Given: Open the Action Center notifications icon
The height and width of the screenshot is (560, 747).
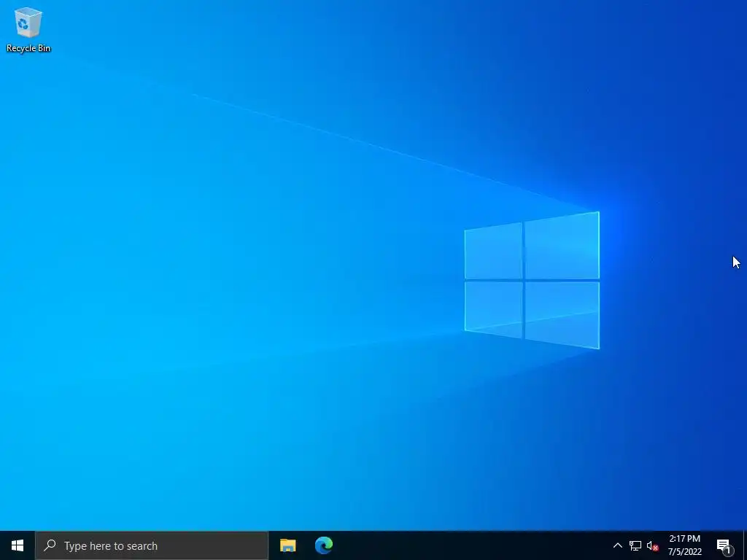Looking at the screenshot, I should (x=724, y=545).
